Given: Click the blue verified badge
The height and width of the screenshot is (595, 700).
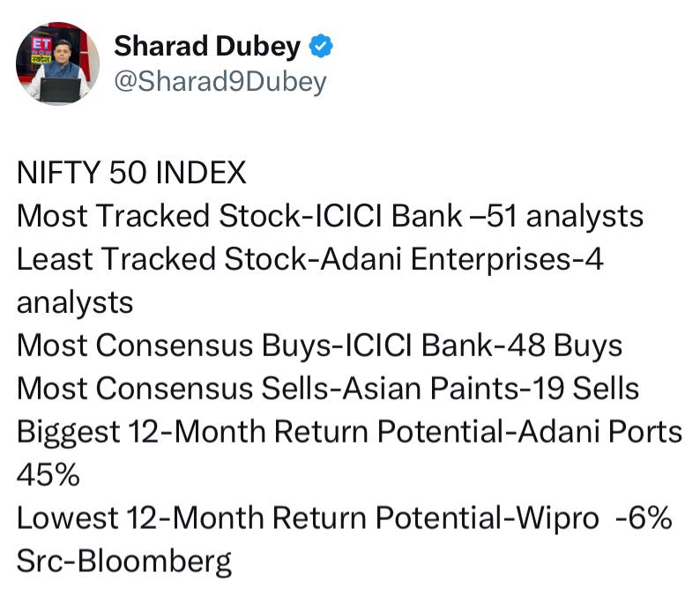Looking at the screenshot, I should click(321, 46).
